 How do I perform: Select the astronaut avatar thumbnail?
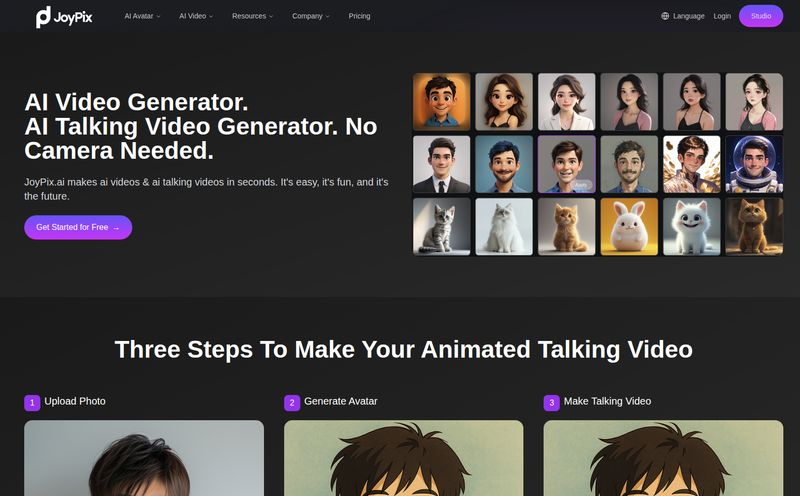click(x=754, y=164)
